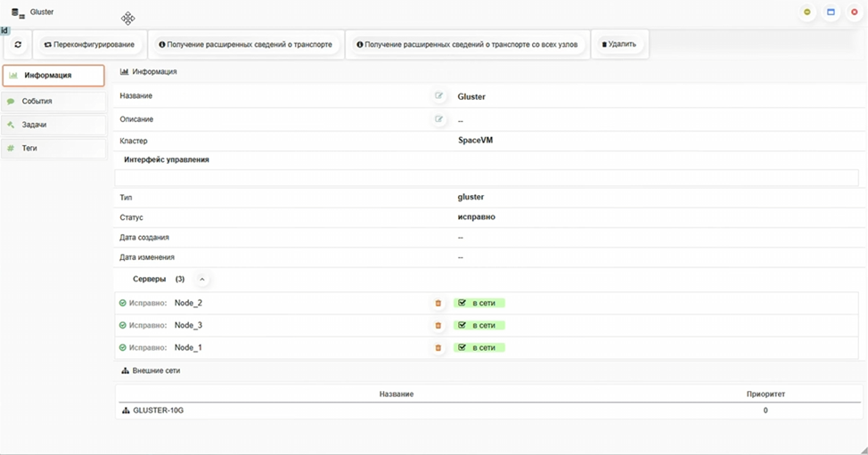Click the refresh icon in the toolbar
Viewport: 868px width, 455px height.
click(18, 45)
